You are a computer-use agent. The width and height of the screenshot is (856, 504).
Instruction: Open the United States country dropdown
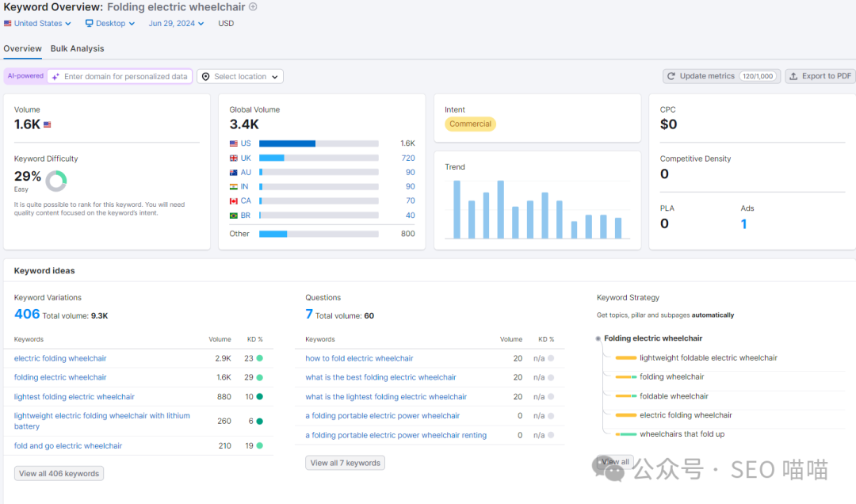(x=40, y=24)
